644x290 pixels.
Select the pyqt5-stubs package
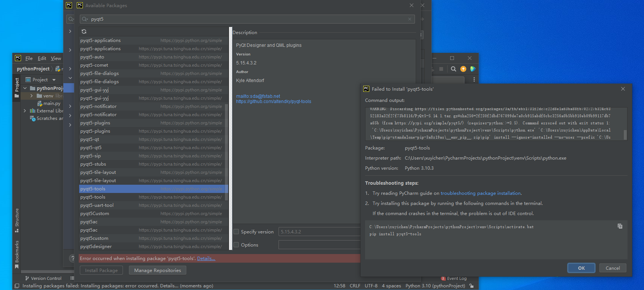point(152,164)
